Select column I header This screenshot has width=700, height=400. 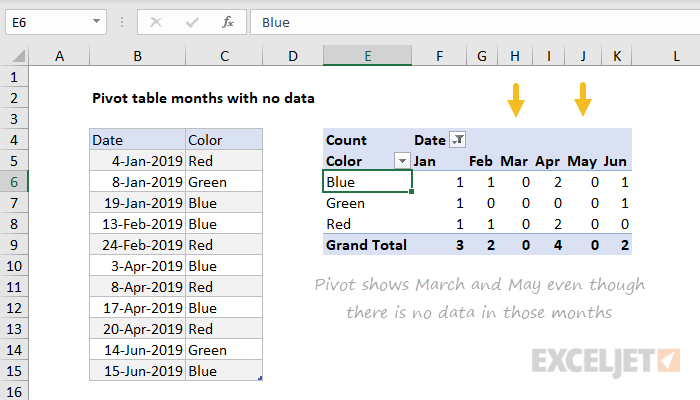pyautogui.click(x=548, y=56)
